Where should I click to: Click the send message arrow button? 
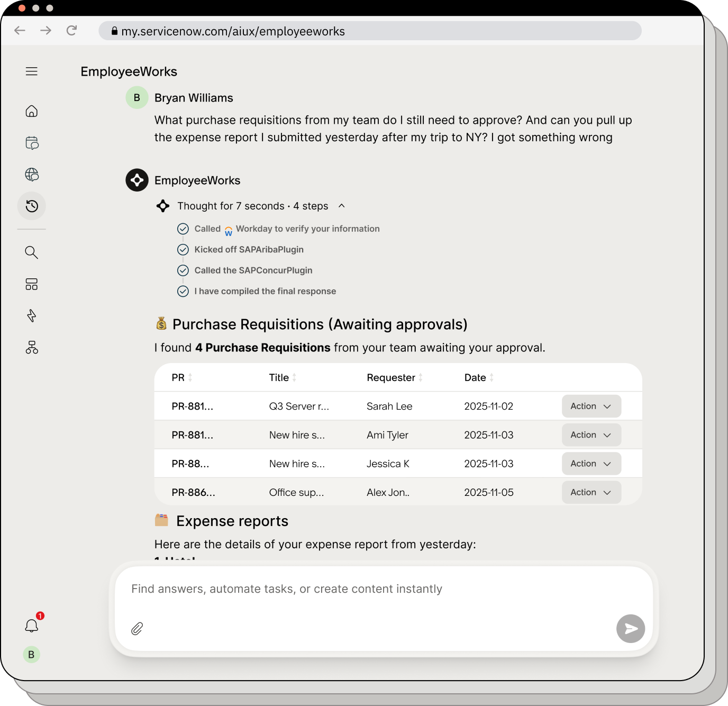[631, 629]
